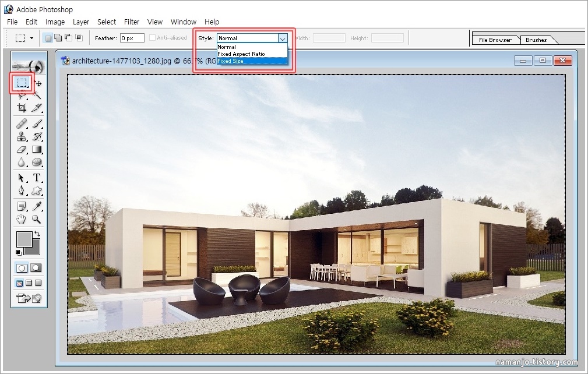Screen dimensions: 588x374
Task: Select the Path Selection arrow tool
Action: (x=22, y=178)
